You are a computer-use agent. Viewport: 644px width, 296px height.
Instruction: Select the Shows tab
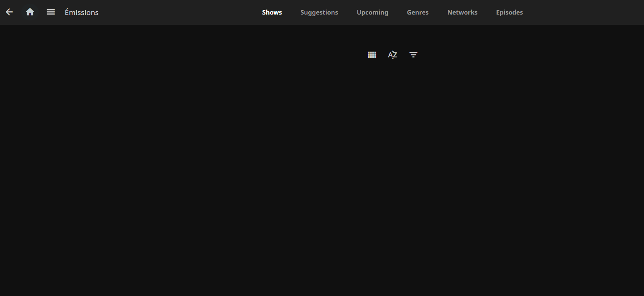point(272,12)
